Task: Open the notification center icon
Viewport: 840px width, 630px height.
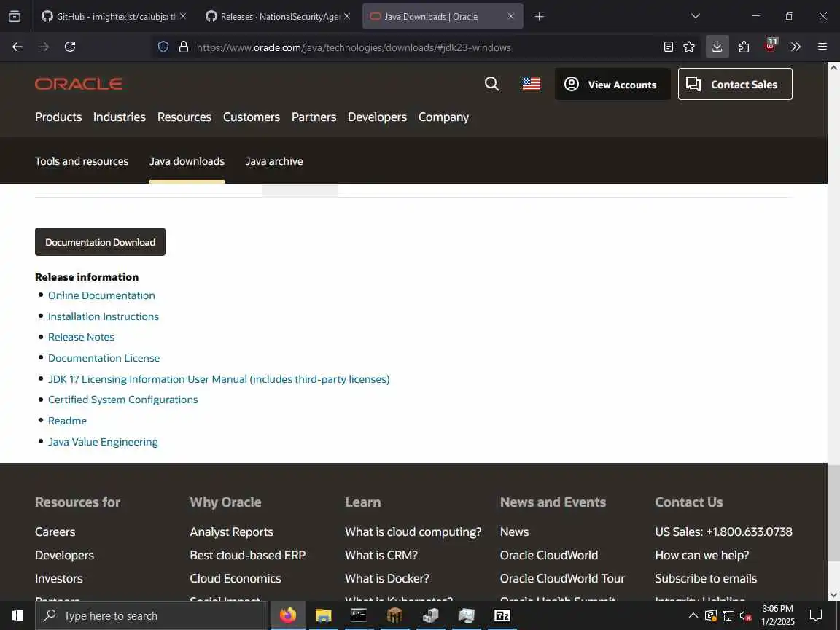Action: tap(816, 615)
